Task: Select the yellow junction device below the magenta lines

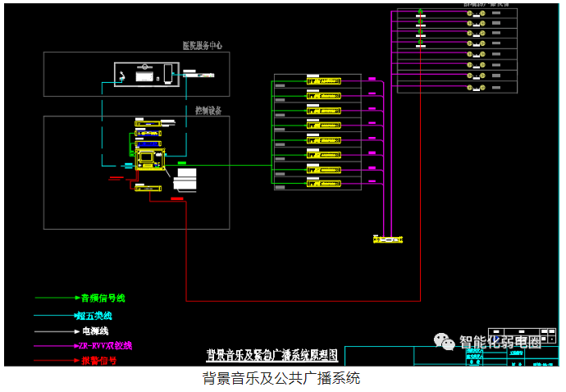Action: [388, 239]
